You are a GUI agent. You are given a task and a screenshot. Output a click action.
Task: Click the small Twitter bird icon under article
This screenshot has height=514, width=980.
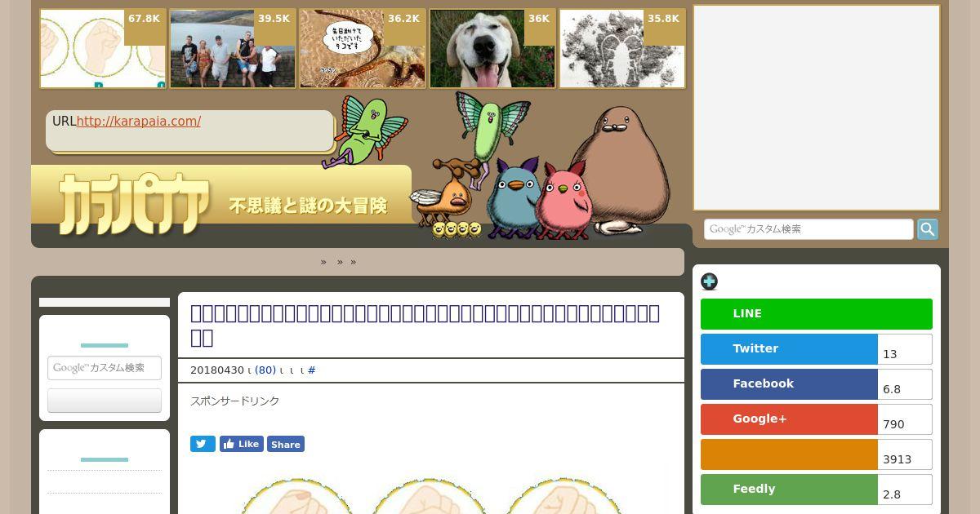[203, 444]
